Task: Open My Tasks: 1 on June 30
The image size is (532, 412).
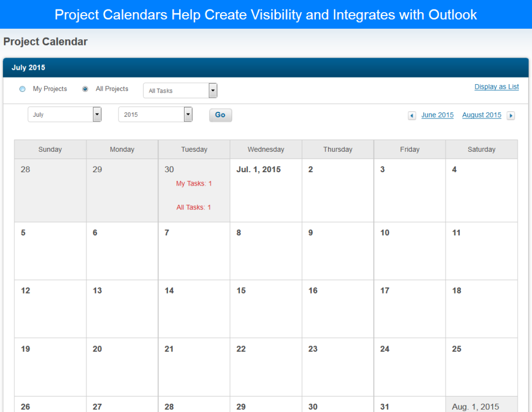Action: tap(194, 183)
